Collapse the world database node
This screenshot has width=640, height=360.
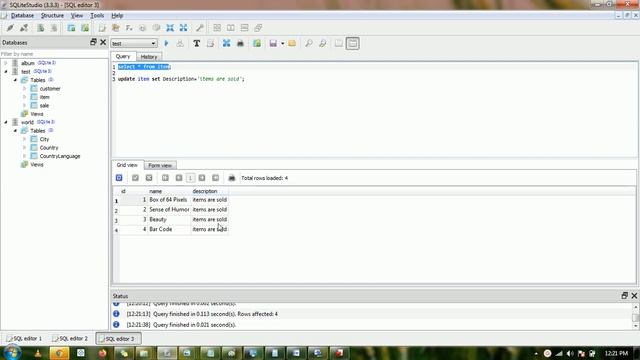(6, 122)
